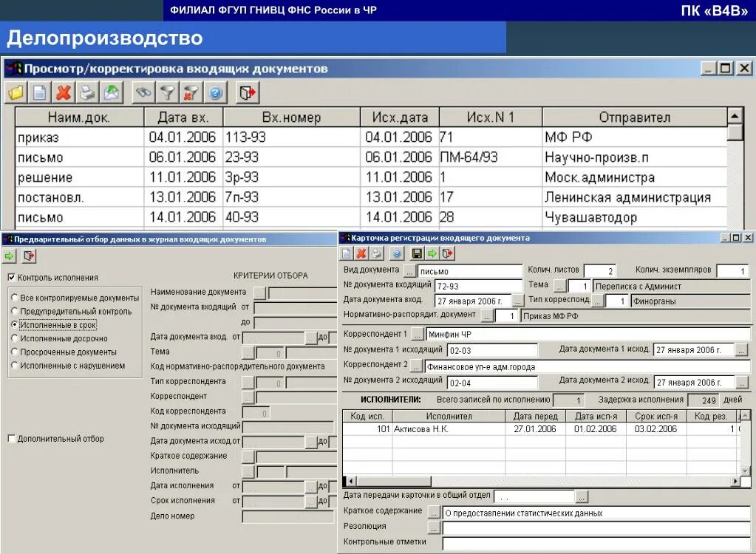The height and width of the screenshot is (554, 756).
Task: Remove the filter using funnel with red X
Action: pos(191,92)
